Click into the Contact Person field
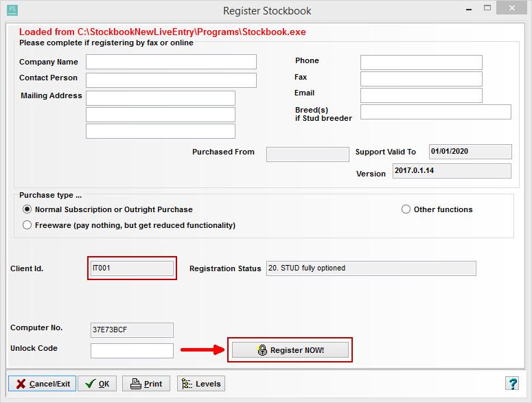The height and width of the screenshot is (403, 532). click(x=171, y=80)
